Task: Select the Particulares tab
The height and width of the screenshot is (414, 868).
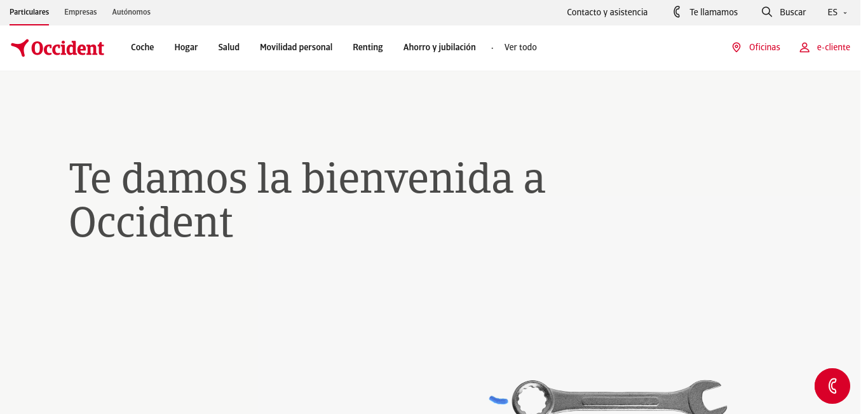Action: click(x=29, y=12)
